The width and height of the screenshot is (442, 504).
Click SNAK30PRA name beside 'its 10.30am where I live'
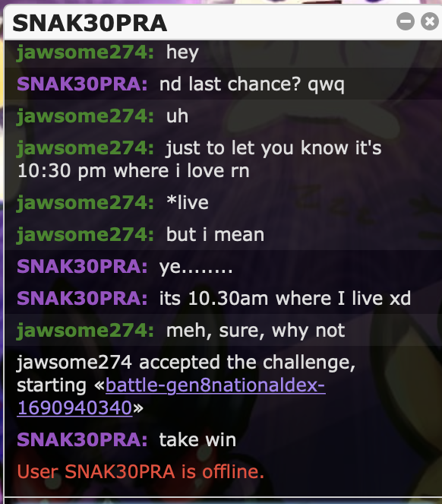82,298
